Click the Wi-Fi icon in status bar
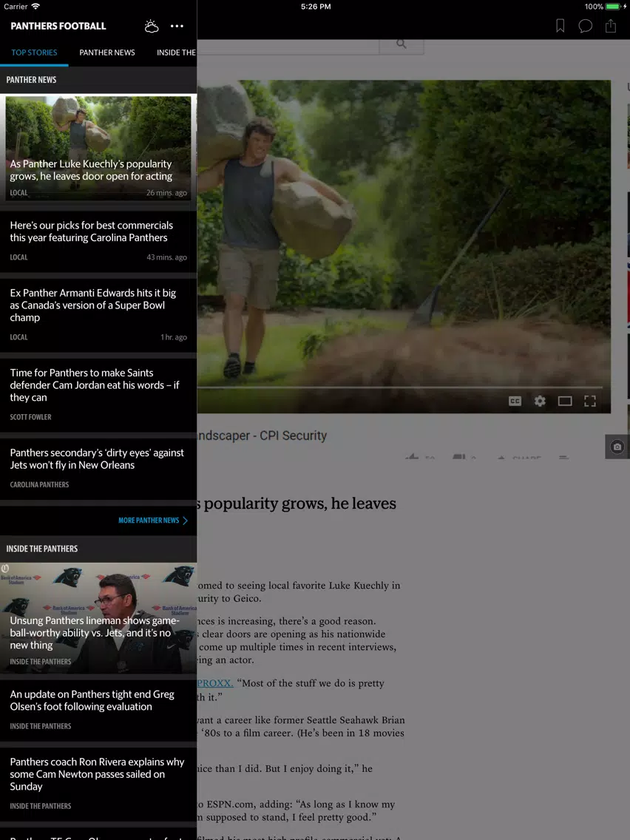 [35, 7]
